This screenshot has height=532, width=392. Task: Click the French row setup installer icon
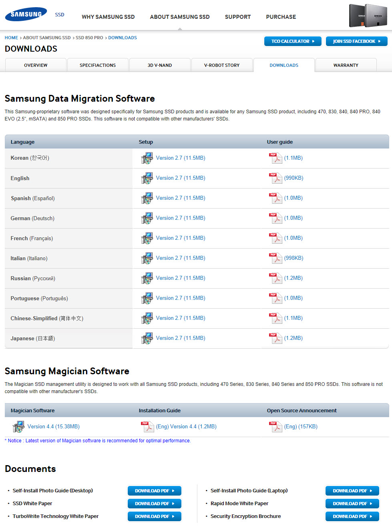pyautogui.click(x=147, y=238)
